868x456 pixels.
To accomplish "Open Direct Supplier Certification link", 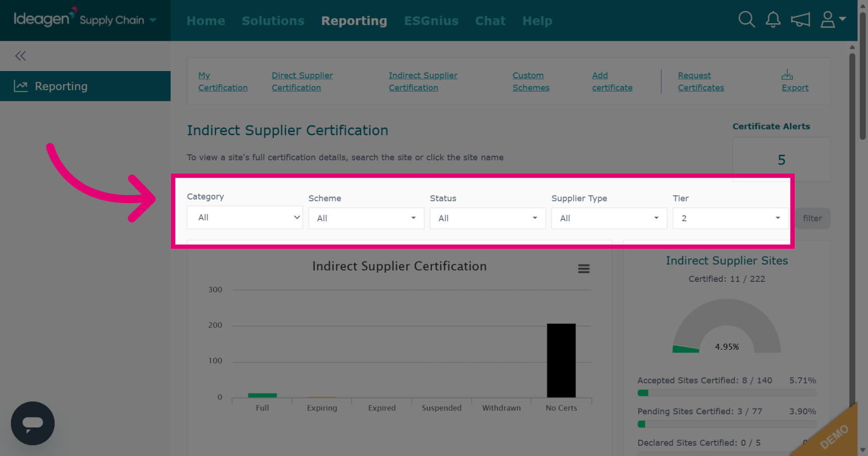I will pyautogui.click(x=302, y=81).
